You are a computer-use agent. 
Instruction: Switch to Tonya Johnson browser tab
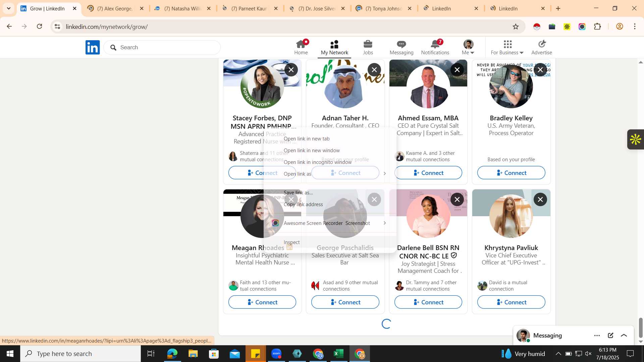pyautogui.click(x=383, y=8)
